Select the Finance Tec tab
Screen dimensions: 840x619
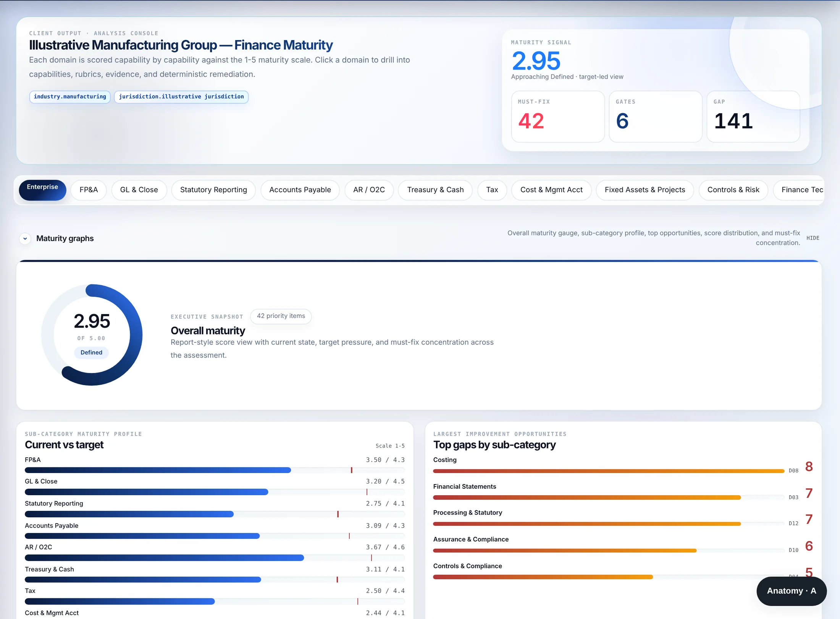[x=800, y=190]
